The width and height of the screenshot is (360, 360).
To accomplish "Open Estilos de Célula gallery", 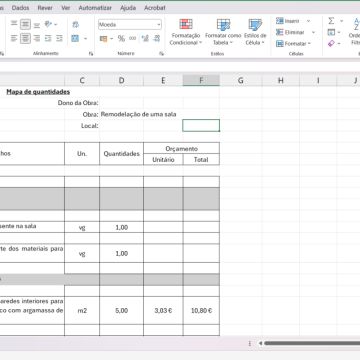I will click(x=255, y=32).
